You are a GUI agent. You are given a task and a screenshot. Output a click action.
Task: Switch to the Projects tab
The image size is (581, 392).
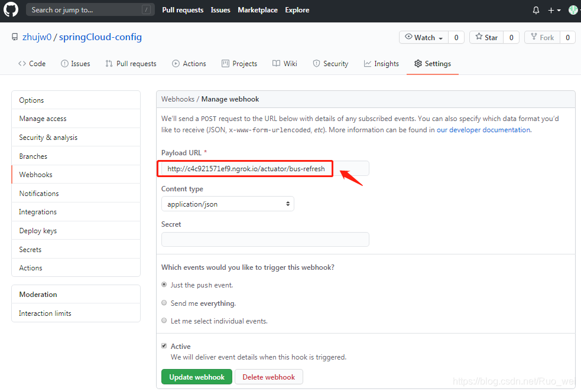point(239,64)
